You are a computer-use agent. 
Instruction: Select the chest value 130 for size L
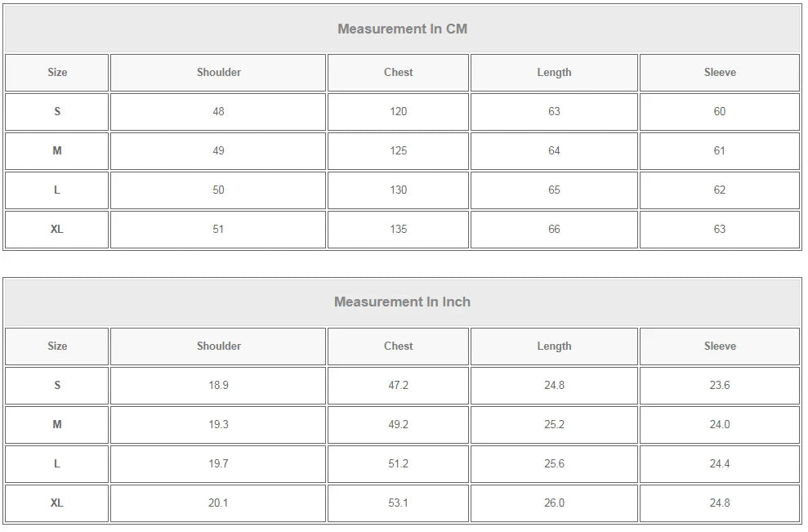[398, 190]
